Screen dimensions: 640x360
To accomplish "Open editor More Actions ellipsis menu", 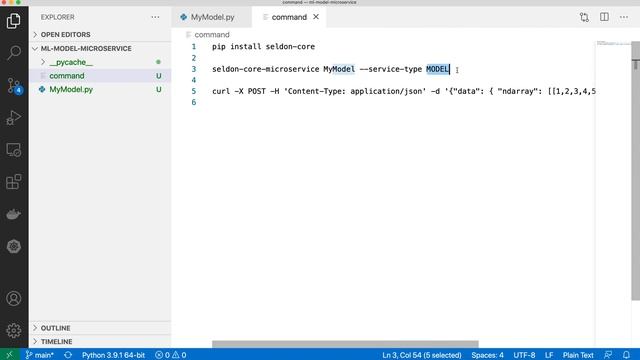I will [x=624, y=17].
